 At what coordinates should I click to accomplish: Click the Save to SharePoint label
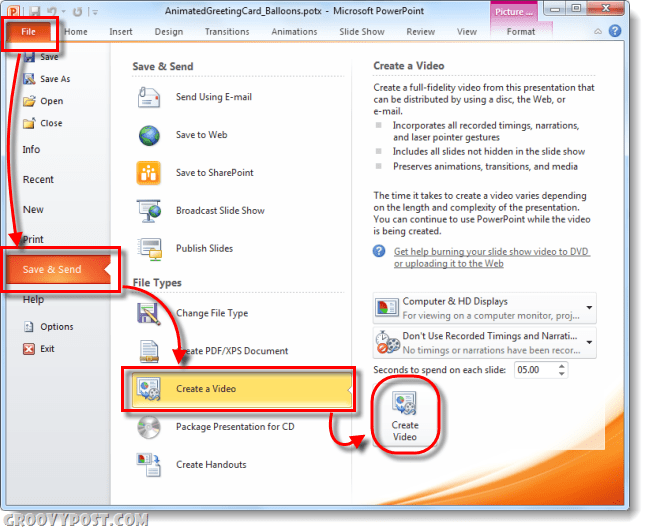214,173
